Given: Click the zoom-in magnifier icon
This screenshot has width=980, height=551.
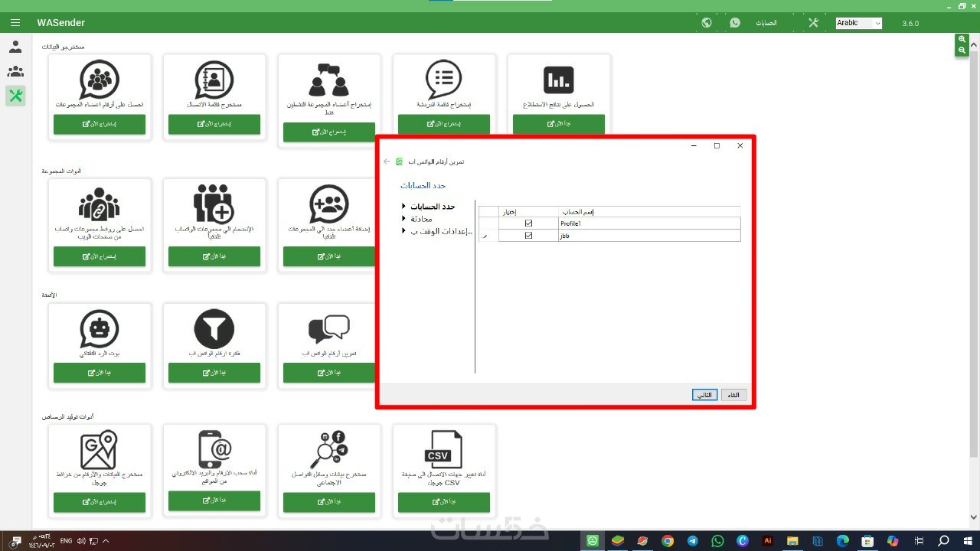Looking at the screenshot, I should pyautogui.click(x=962, y=39).
